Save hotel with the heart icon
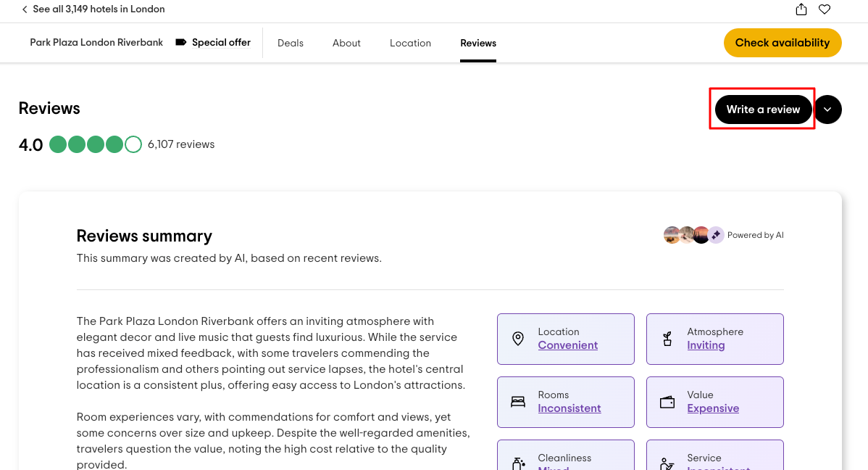868x470 pixels. [x=825, y=9]
